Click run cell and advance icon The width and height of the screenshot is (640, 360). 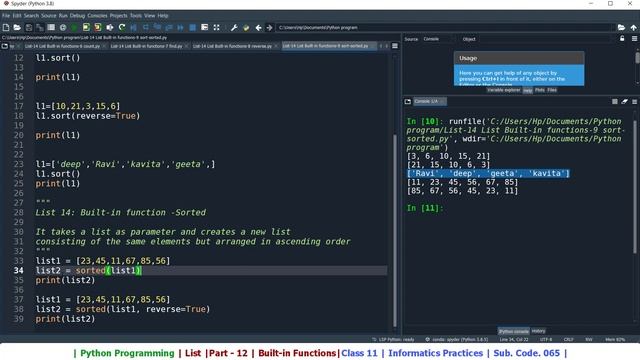pos(98,27)
